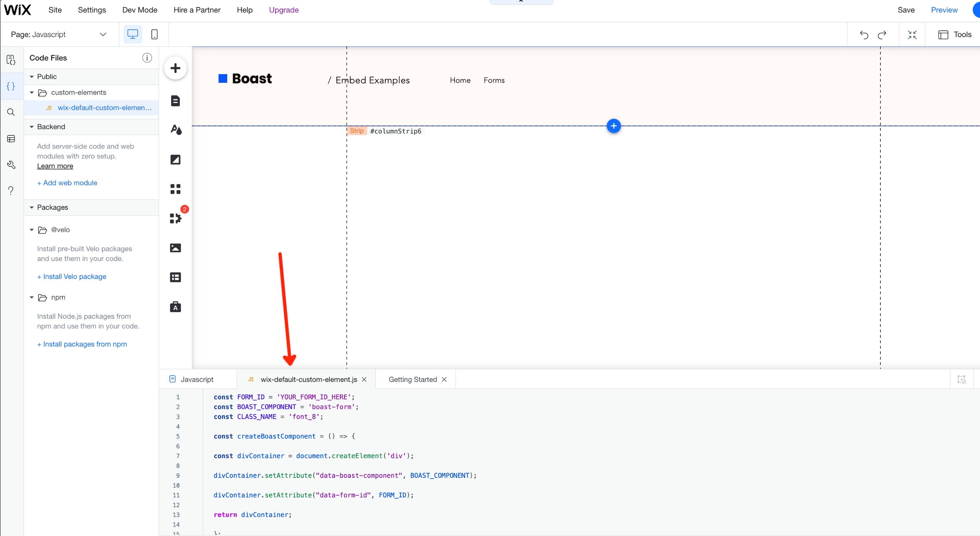
Task: Click the search magnifier in the left sidebar
Action: pyautogui.click(x=11, y=112)
